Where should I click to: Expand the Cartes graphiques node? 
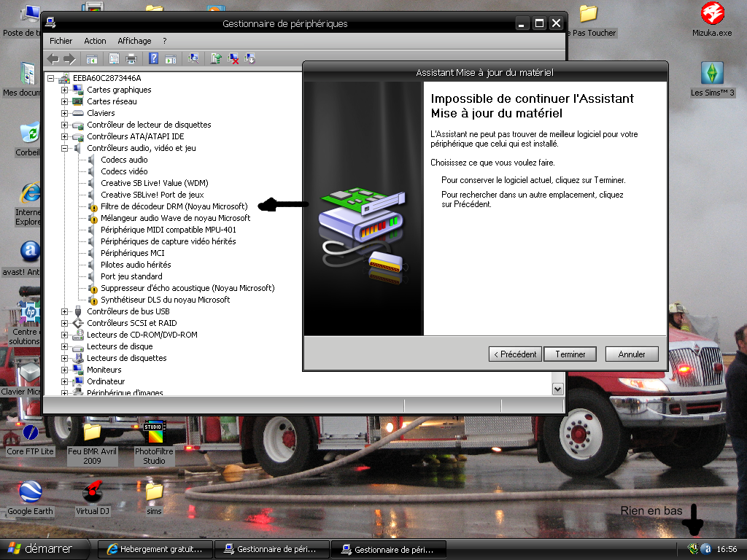[x=64, y=90]
